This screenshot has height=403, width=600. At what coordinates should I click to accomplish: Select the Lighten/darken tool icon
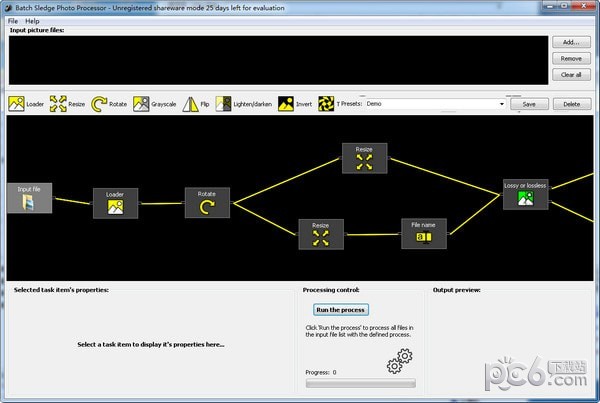pyautogui.click(x=223, y=104)
